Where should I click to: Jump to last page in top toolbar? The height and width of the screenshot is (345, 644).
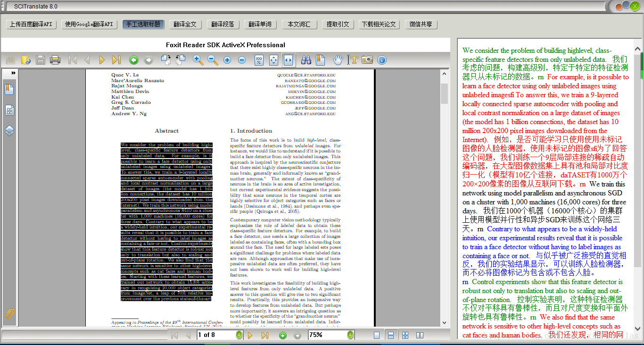116,60
